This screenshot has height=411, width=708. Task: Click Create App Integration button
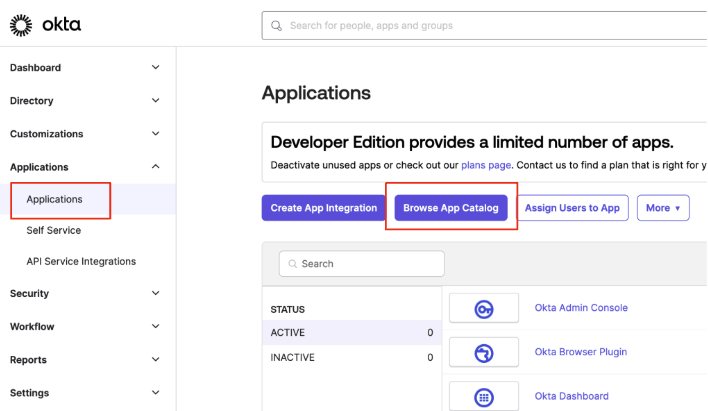pos(324,208)
